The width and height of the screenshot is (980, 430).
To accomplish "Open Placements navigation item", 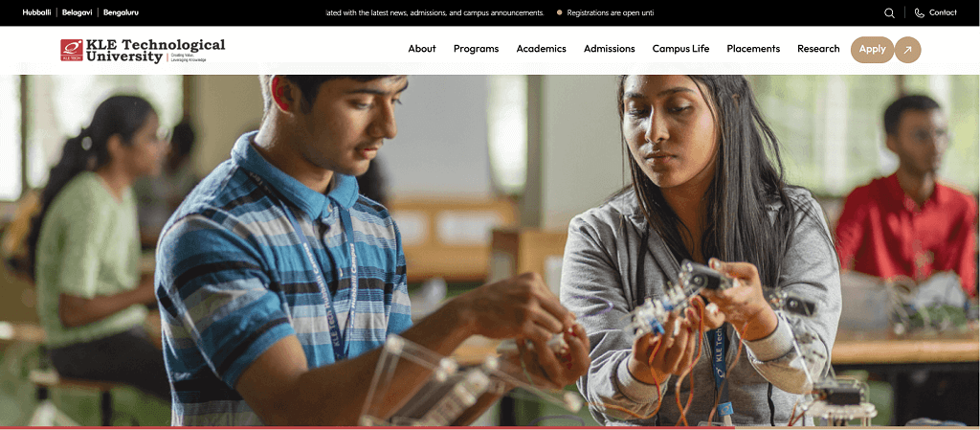I will point(753,49).
